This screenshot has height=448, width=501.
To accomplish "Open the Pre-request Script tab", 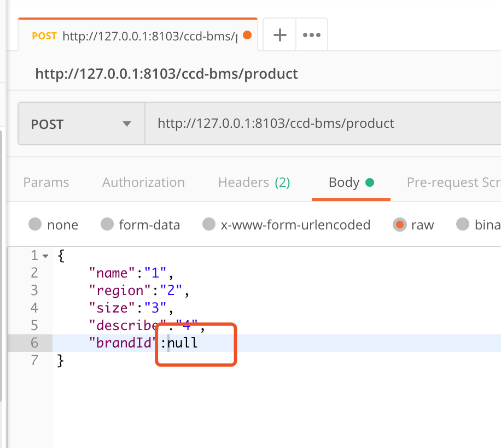I will [454, 182].
